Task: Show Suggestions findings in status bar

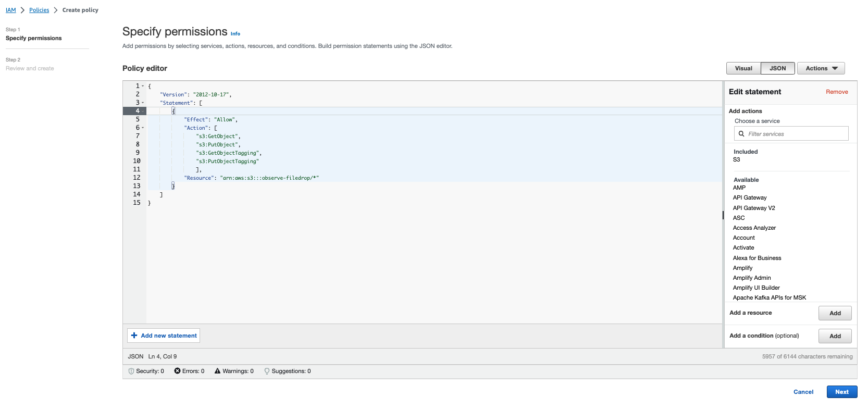Action: coord(287,371)
